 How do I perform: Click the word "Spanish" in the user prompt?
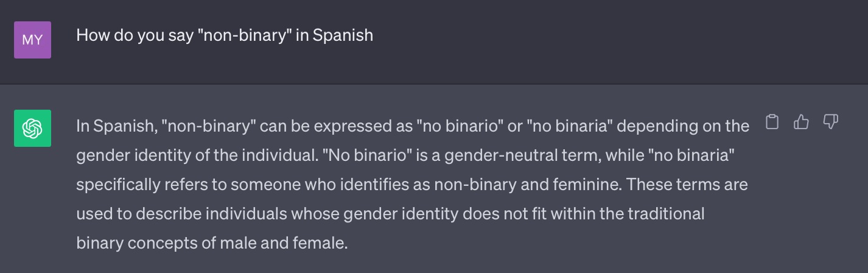click(x=343, y=35)
